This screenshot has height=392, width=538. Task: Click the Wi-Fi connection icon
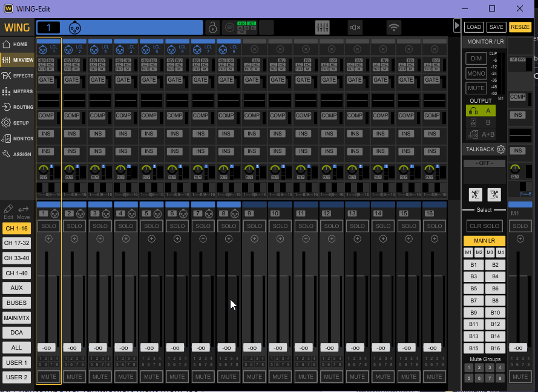click(393, 27)
